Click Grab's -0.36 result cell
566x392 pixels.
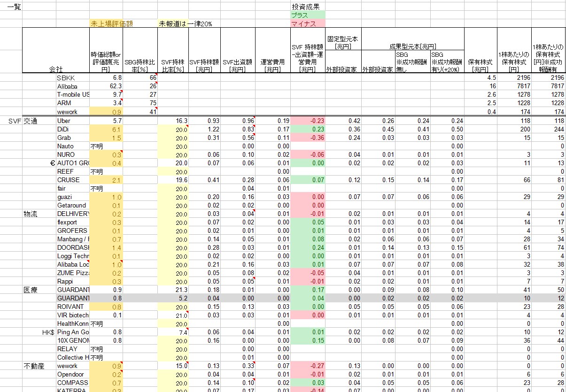(308, 138)
